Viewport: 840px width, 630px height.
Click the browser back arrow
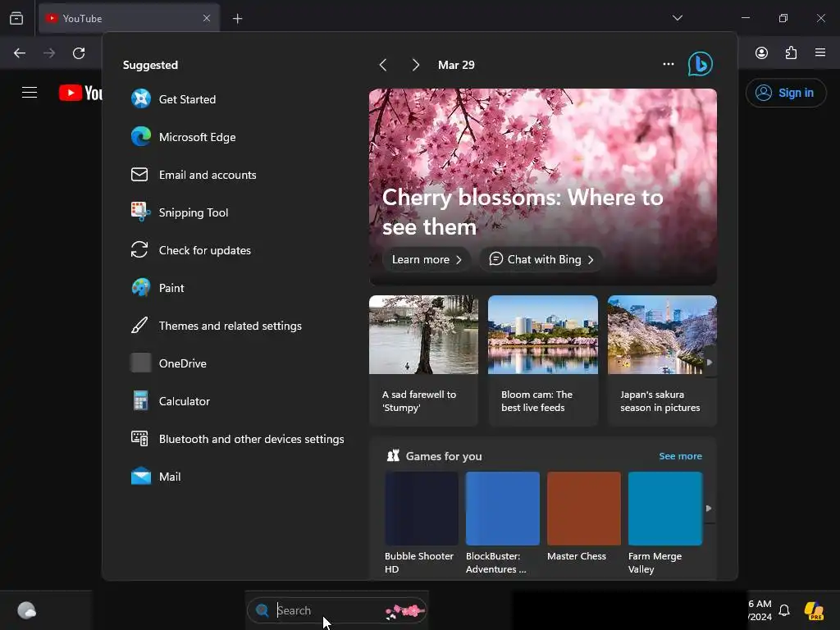[x=20, y=53]
